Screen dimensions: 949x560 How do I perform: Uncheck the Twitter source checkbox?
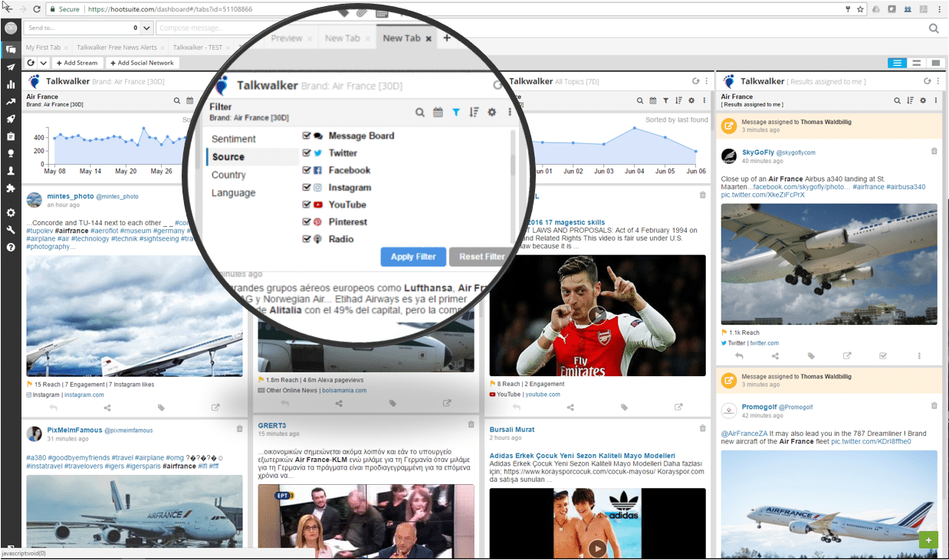[307, 153]
